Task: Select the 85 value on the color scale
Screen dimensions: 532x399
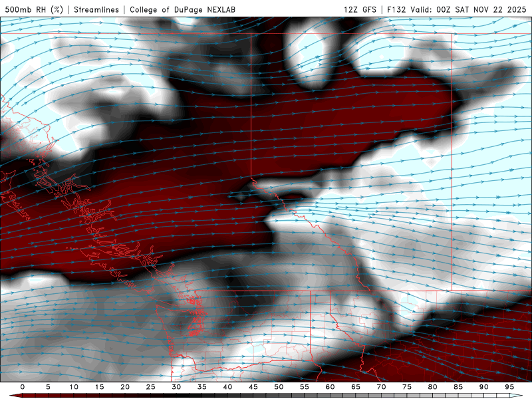Action: [458, 387]
